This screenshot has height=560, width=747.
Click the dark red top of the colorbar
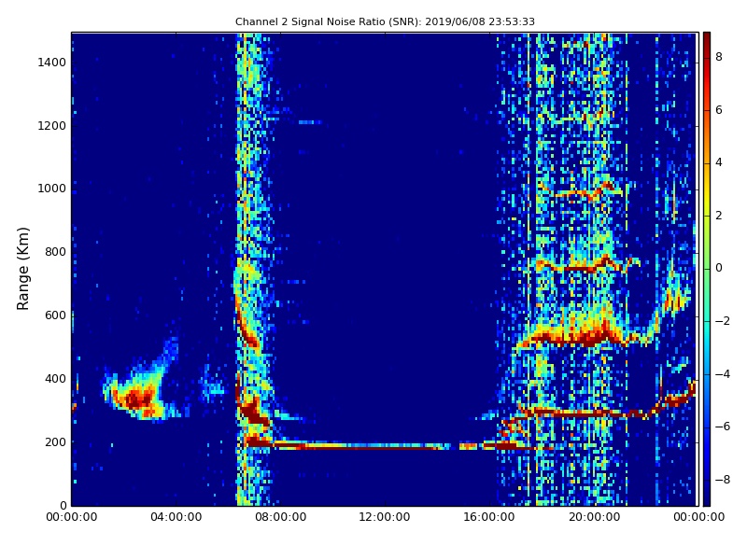coord(707,38)
